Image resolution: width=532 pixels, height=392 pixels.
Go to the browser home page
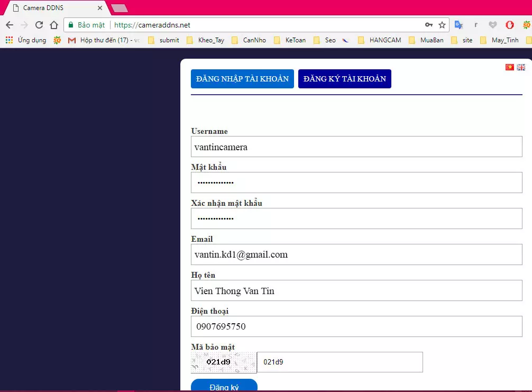(53, 25)
